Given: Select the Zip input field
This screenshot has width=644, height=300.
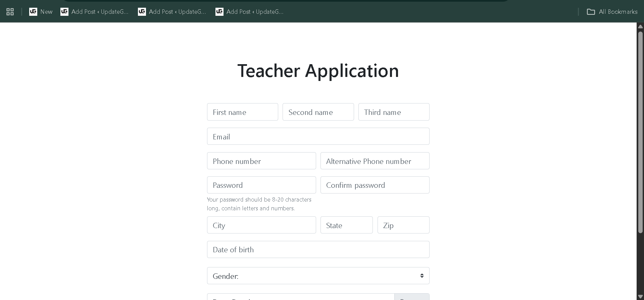Looking at the screenshot, I should 403,225.
